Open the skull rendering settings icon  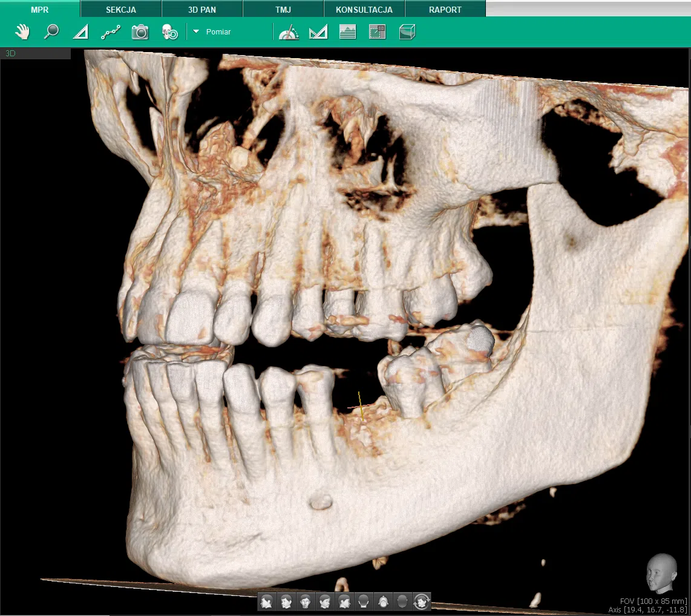[x=169, y=32]
